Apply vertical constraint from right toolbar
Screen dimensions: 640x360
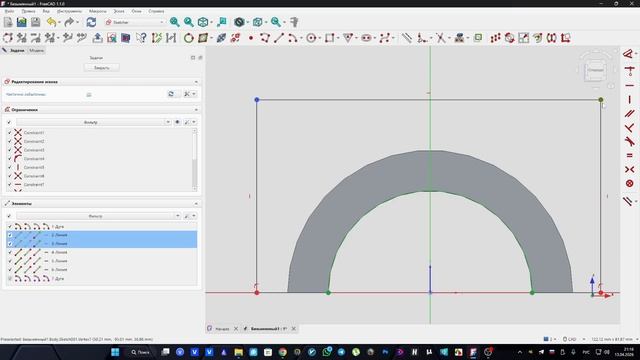point(629,99)
